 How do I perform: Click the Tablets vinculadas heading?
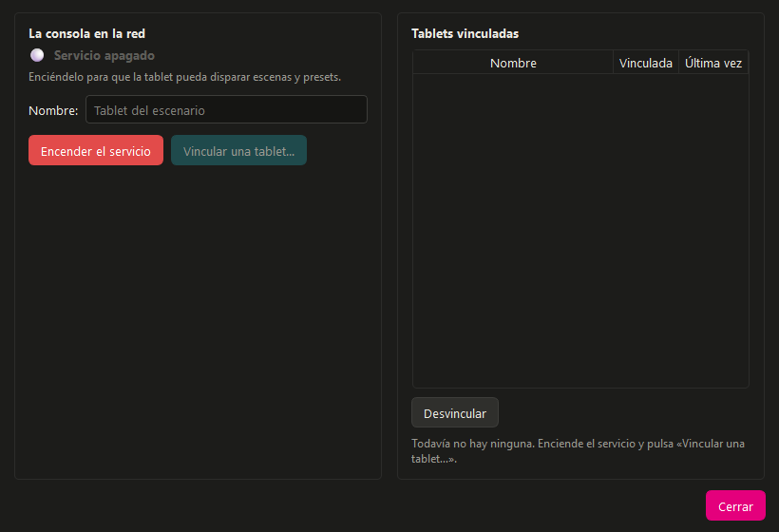coord(465,34)
